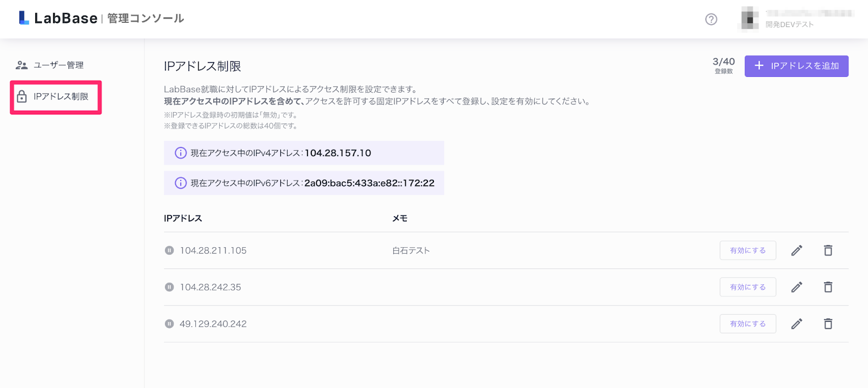Open the 開発DEVテスト account menu
This screenshot has height=388, width=868.
(789, 24)
